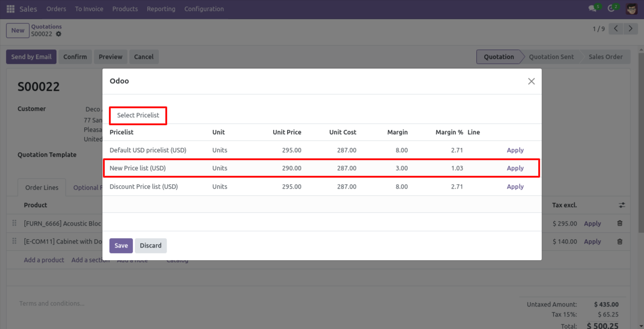Click the [FURN_6666] Acoustic Bloc product cell
Image resolution: width=644 pixels, height=329 pixels.
(x=62, y=224)
